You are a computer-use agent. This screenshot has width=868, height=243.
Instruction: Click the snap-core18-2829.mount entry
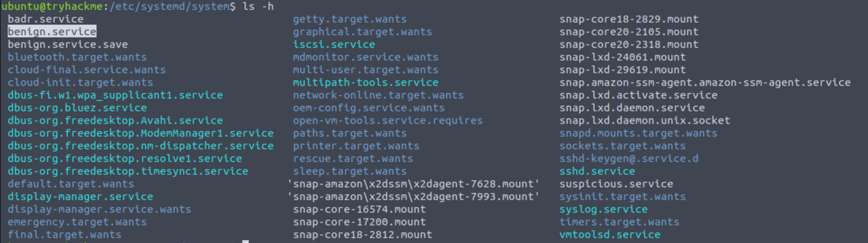coord(629,19)
